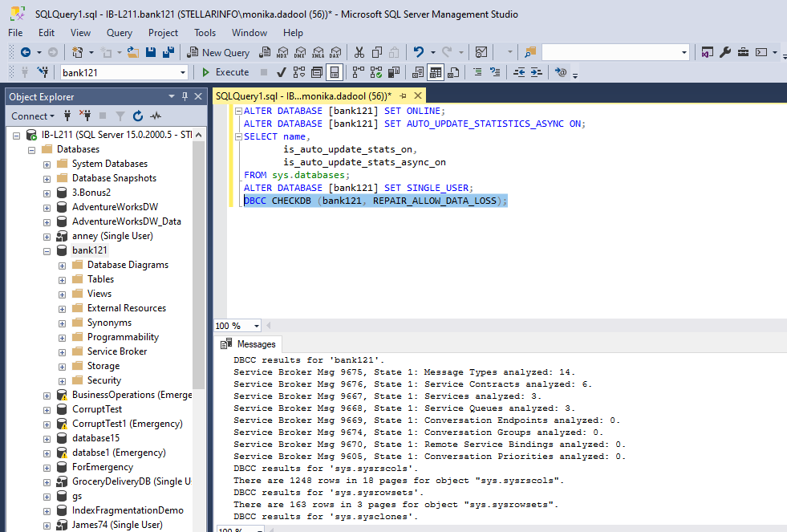Expand the CorruptTest database node
This screenshot has height=532, width=787.
click(47, 410)
